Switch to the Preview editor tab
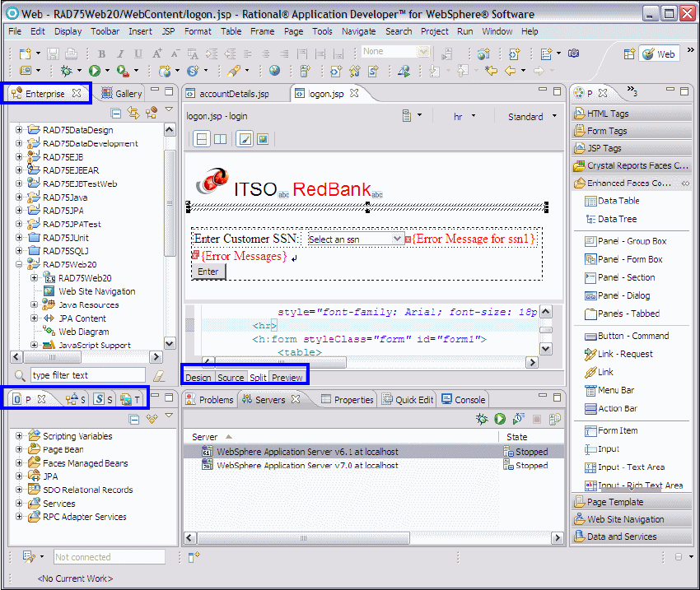700x590 pixels. [287, 378]
